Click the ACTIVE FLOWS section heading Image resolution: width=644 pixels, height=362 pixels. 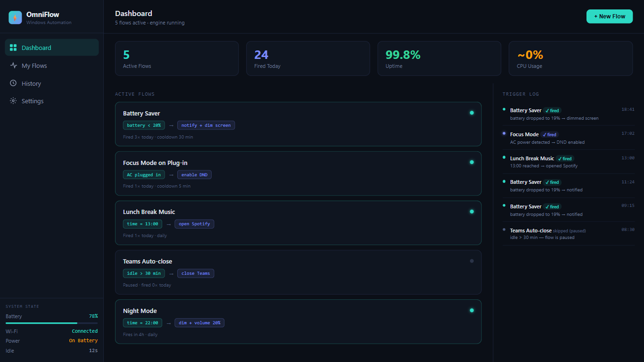[x=135, y=94]
